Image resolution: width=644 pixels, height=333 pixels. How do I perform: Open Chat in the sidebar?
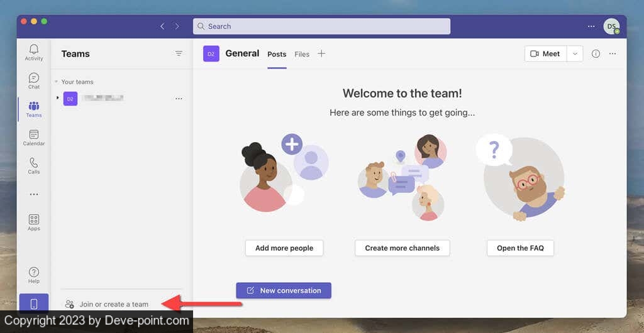coord(34,80)
